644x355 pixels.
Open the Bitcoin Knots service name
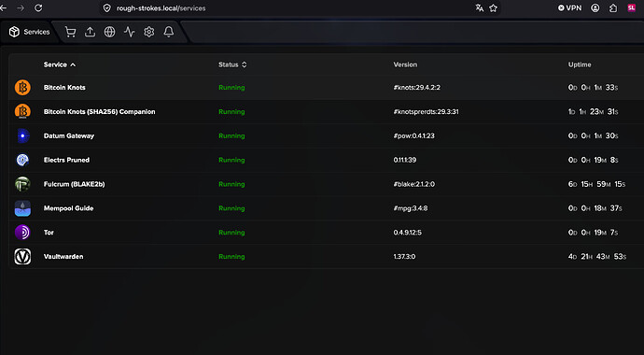[64, 88]
